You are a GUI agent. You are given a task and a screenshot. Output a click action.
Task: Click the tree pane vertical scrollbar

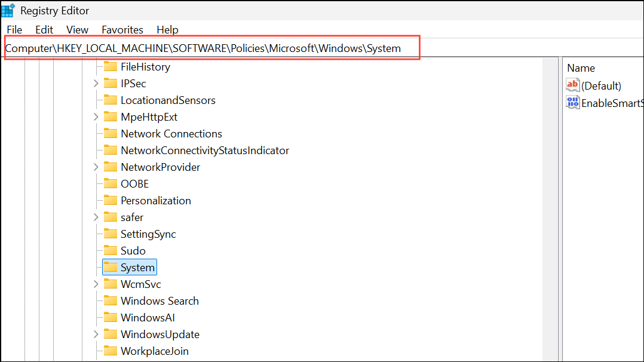550,210
